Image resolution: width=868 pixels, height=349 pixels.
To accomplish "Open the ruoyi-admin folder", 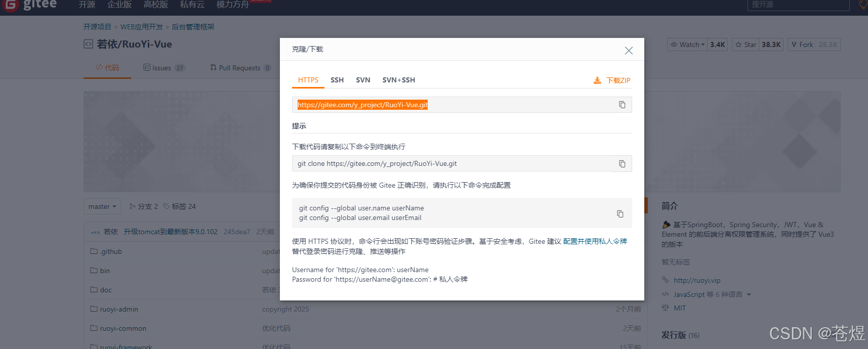I will point(119,309).
